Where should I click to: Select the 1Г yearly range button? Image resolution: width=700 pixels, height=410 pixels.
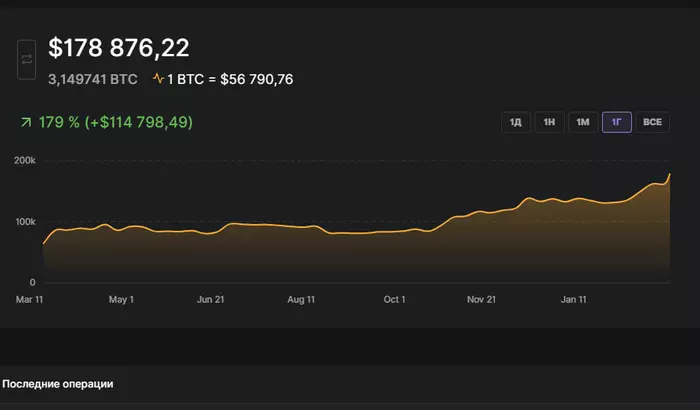617,122
